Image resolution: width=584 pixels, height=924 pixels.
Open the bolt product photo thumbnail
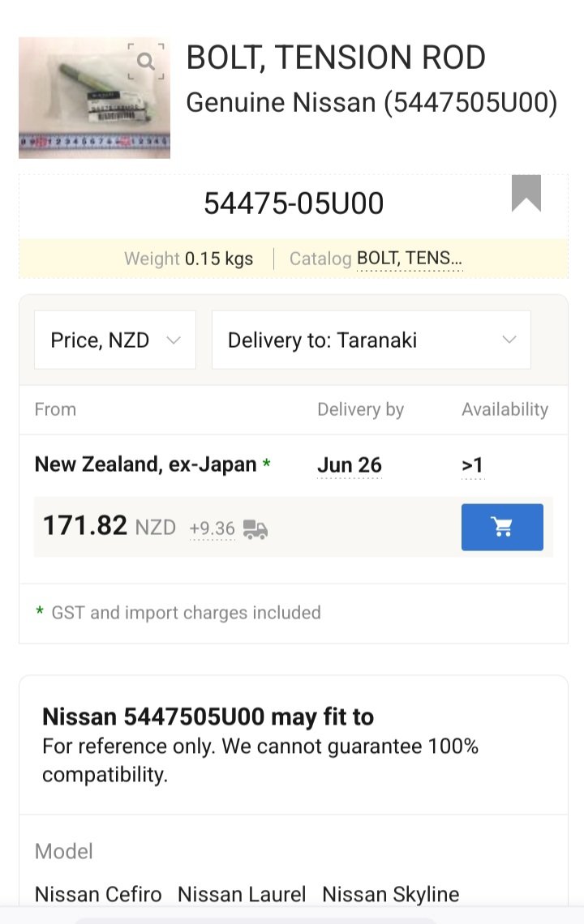[x=94, y=98]
